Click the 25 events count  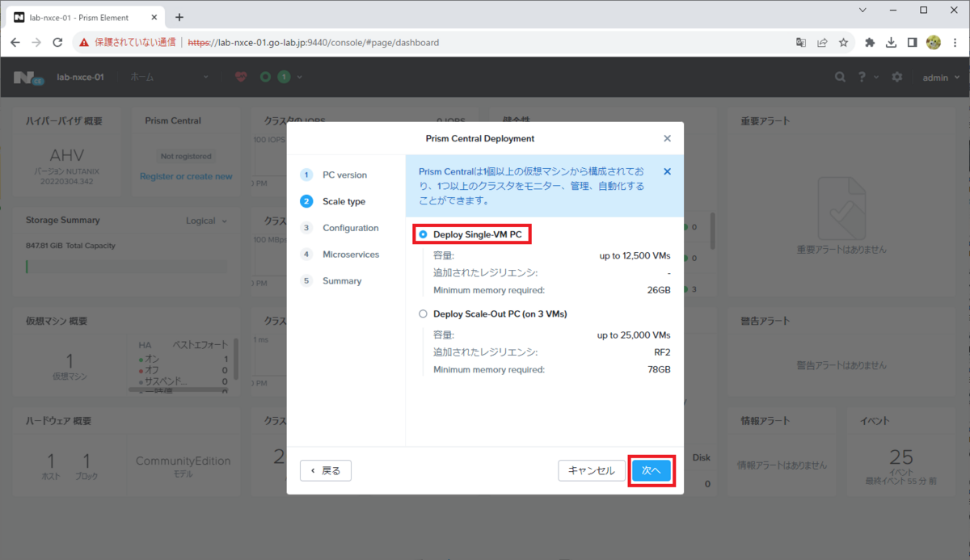pos(901,457)
